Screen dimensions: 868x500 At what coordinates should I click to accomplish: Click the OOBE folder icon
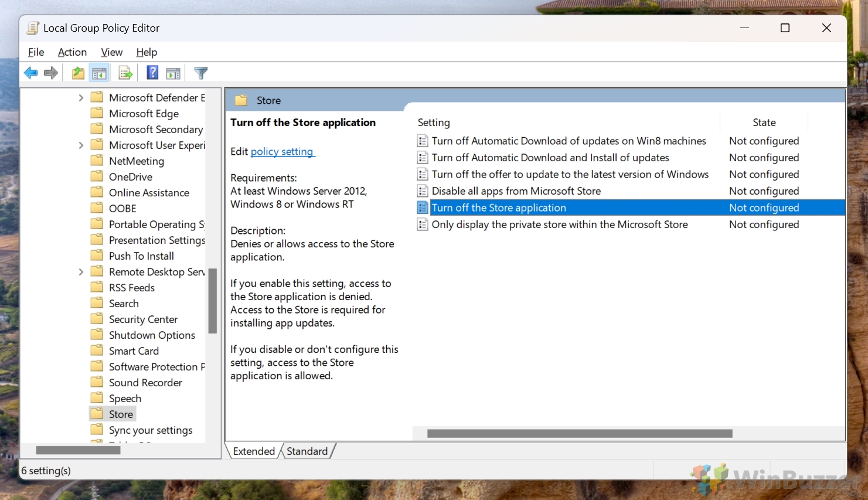[97, 208]
